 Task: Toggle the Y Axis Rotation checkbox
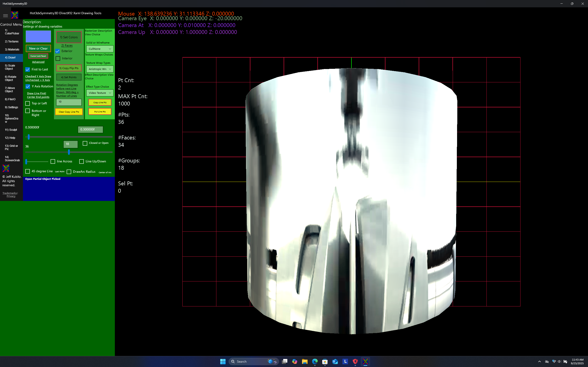point(28,86)
